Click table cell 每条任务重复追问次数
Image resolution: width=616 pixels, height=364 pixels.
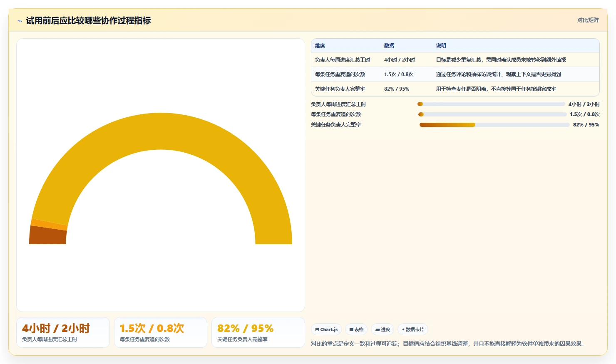(340, 74)
